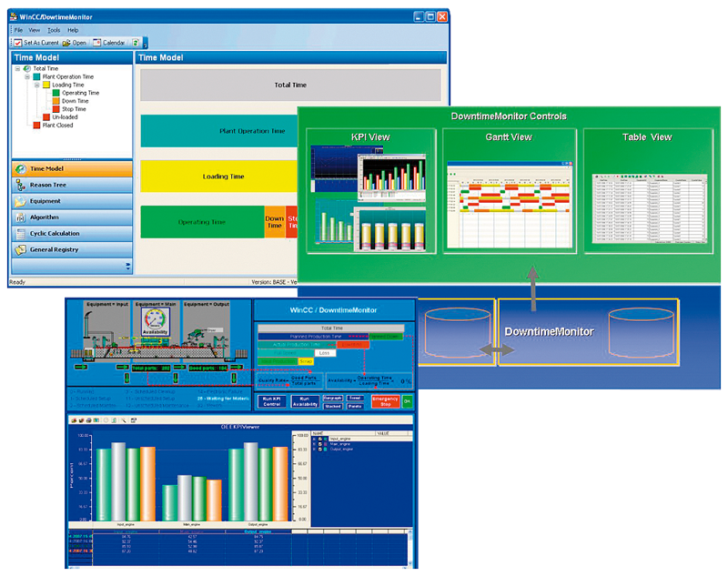Click the Run KPI Control button
Screen dimensions: 728x576
(272, 401)
